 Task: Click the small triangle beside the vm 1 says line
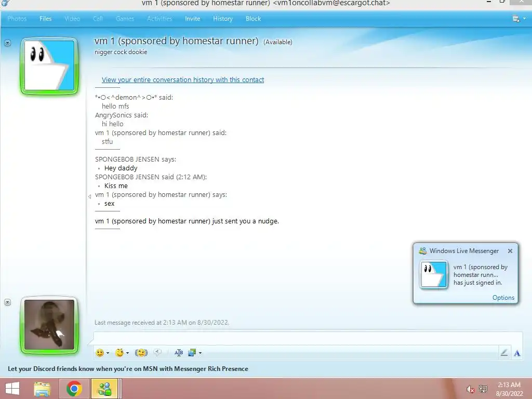pos(89,196)
